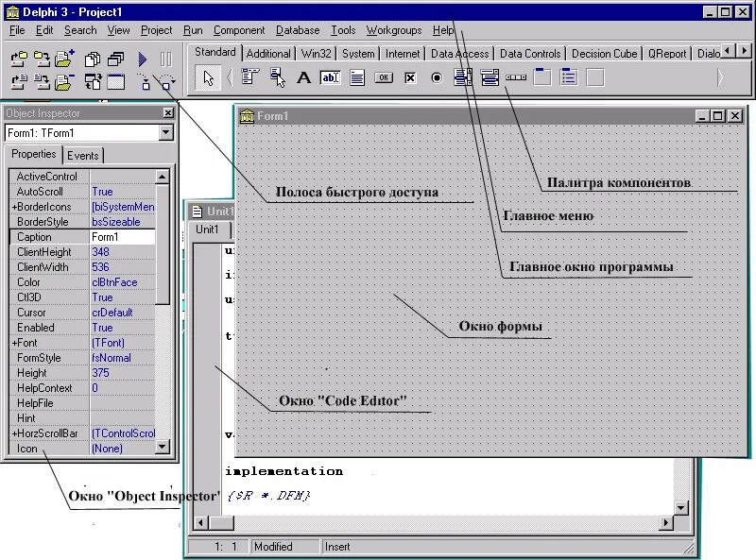
Task: Click the Toggle Form/Unit icon
Action: coord(93,82)
